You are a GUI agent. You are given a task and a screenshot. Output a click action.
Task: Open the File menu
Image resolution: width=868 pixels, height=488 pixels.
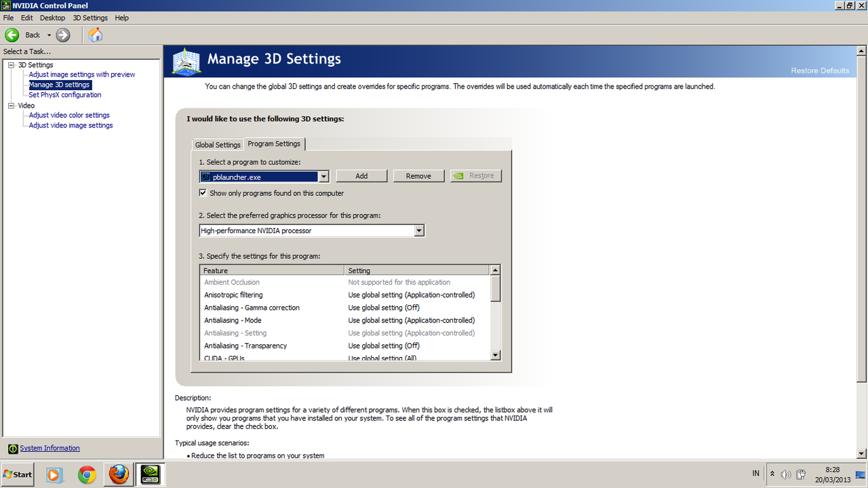[x=8, y=18]
